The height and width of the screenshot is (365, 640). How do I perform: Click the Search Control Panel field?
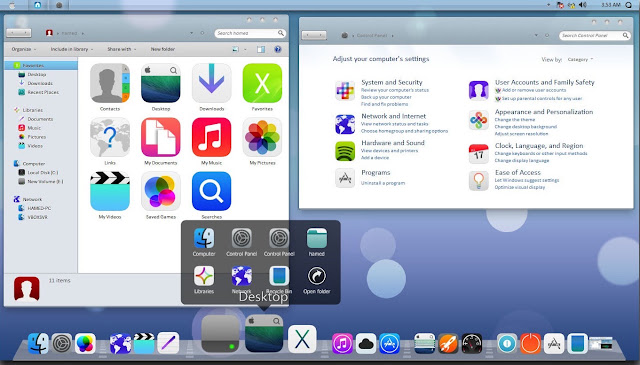(594, 36)
